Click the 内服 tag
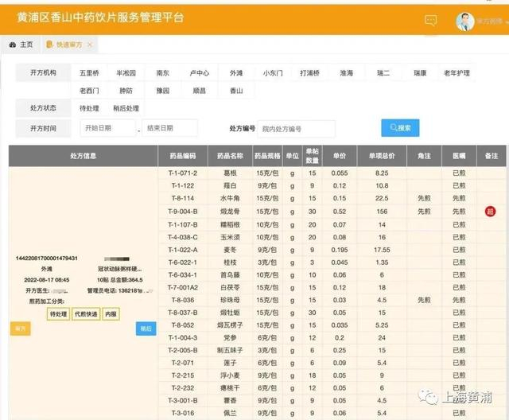 click(111, 314)
